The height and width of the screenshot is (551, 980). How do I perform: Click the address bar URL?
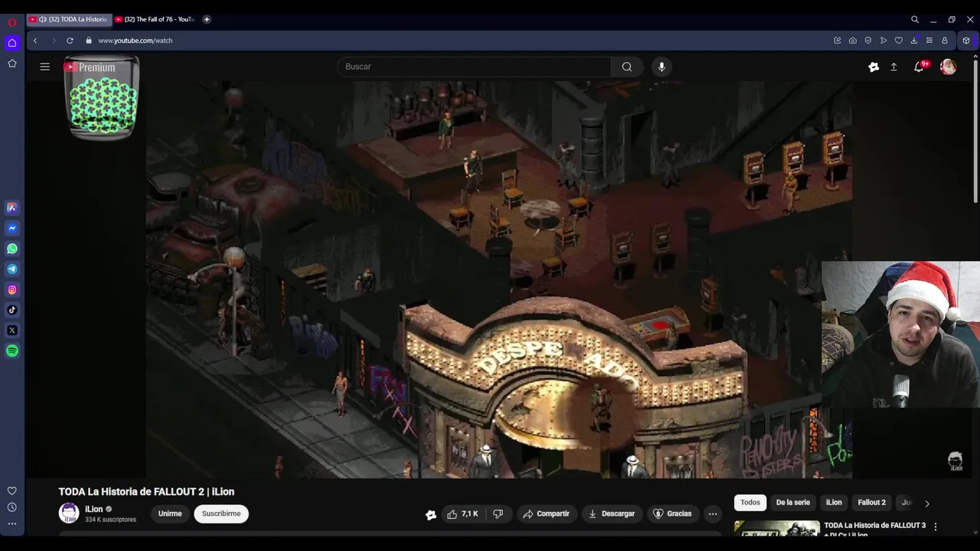(136, 41)
